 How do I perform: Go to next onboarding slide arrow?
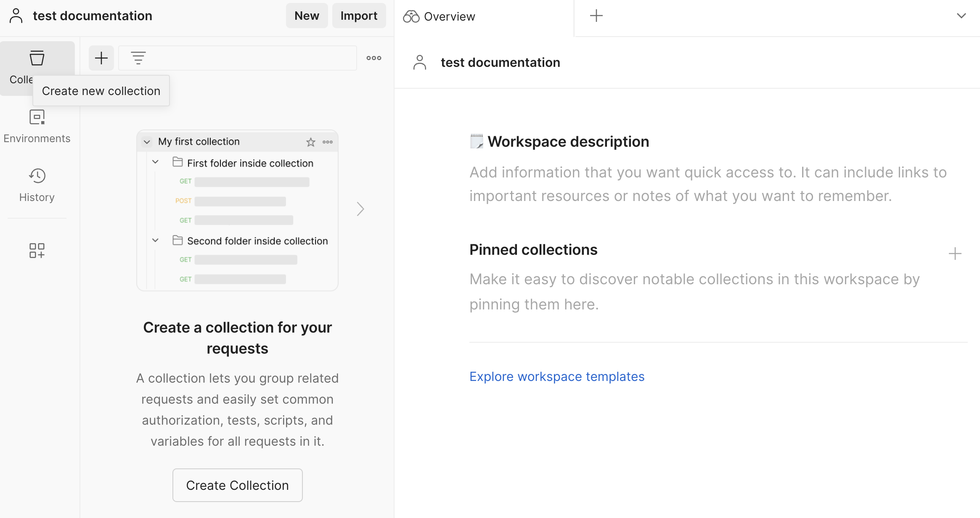point(360,209)
